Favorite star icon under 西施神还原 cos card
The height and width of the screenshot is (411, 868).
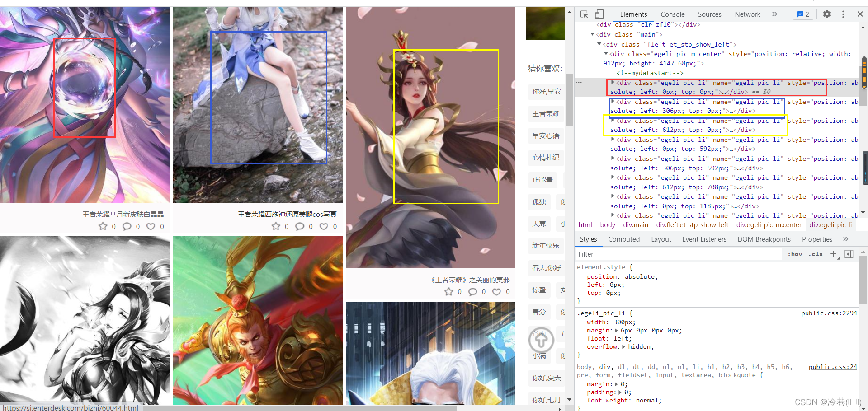pos(276,226)
